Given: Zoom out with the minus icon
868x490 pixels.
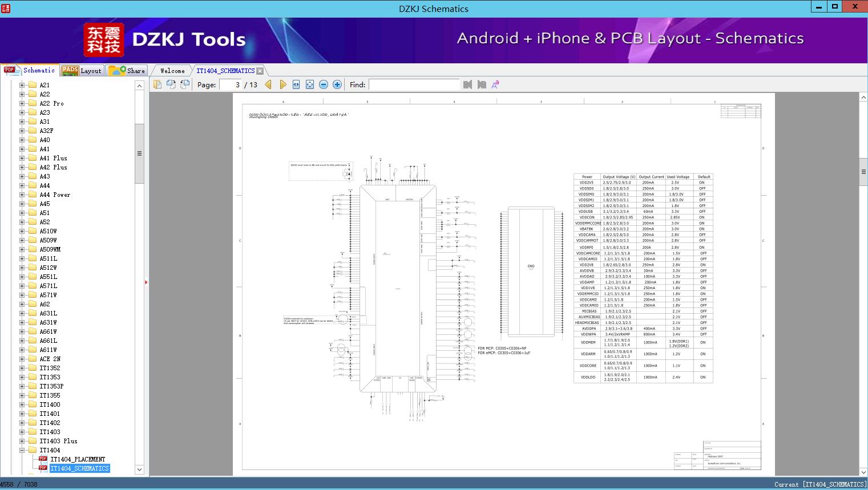Looking at the screenshot, I should (x=324, y=84).
